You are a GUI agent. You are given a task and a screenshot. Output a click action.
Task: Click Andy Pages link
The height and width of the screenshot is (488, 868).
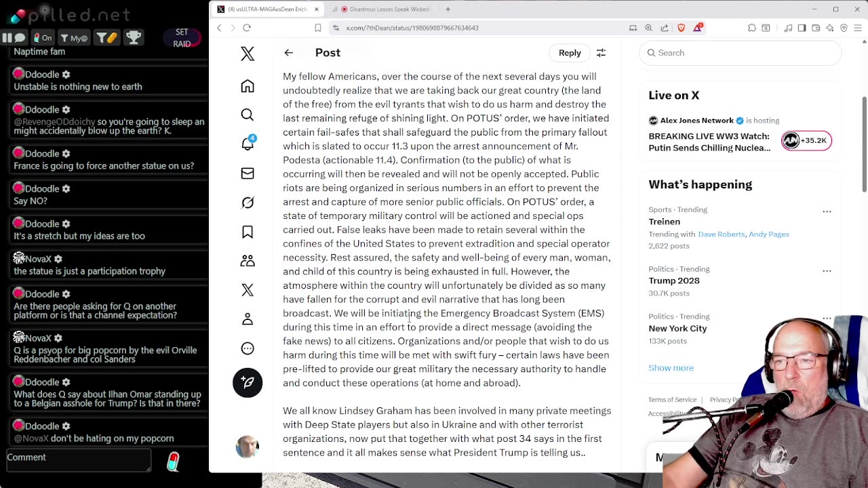point(769,234)
